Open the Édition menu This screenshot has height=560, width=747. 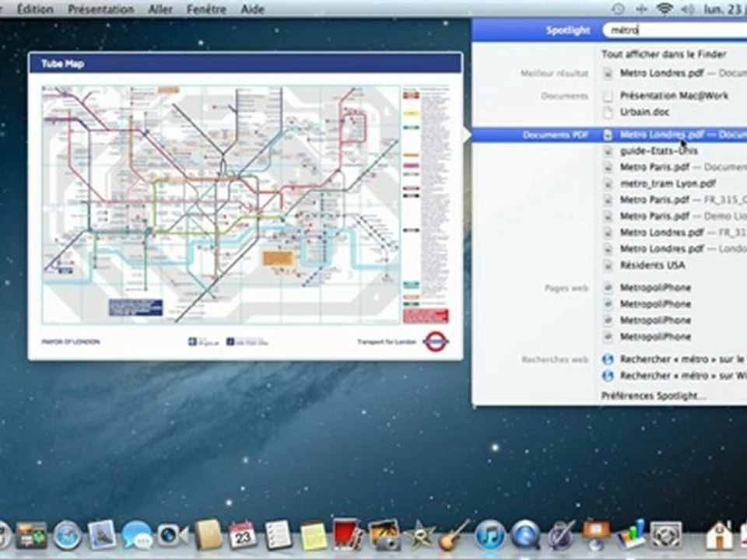(35, 9)
